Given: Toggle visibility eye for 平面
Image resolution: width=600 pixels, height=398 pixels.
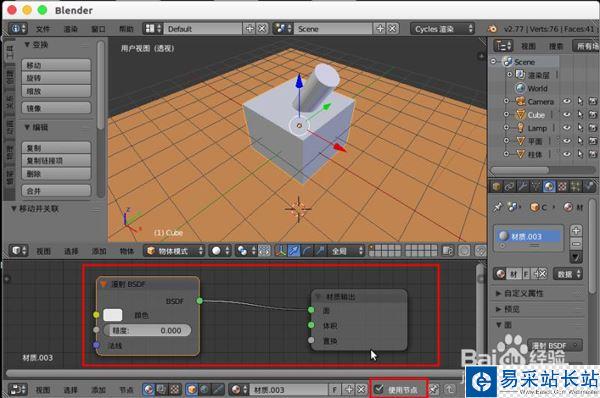Looking at the screenshot, I should tap(567, 141).
